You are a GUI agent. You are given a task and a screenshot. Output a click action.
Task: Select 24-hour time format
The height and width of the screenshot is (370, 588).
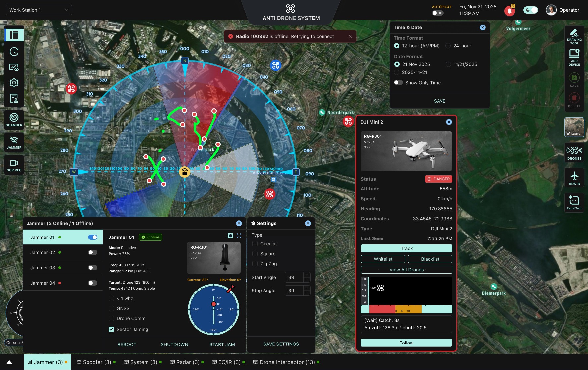(x=448, y=46)
